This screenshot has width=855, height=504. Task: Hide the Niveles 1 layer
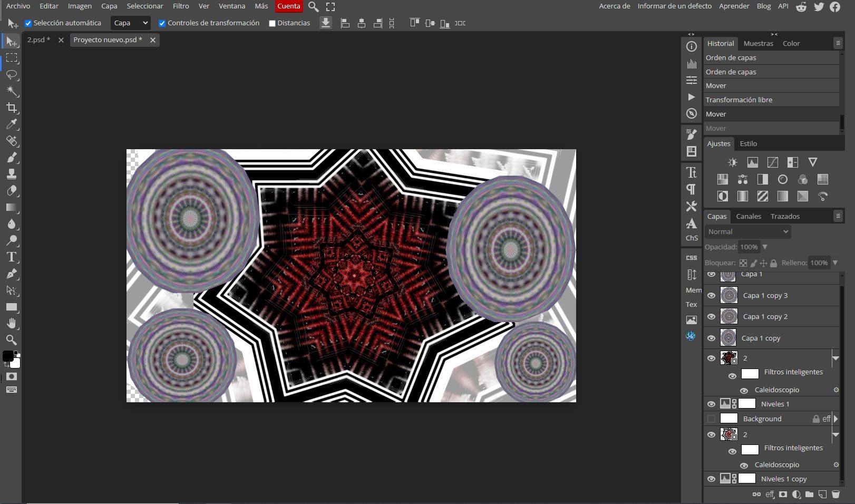(x=711, y=404)
